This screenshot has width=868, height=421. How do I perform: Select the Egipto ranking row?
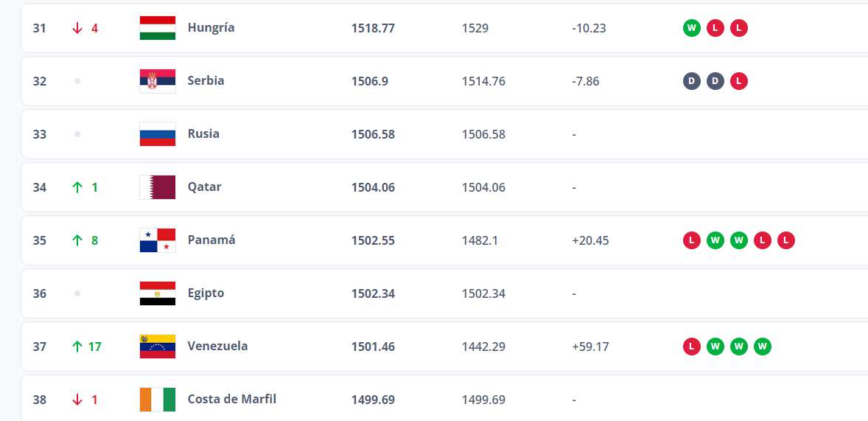[x=444, y=293]
